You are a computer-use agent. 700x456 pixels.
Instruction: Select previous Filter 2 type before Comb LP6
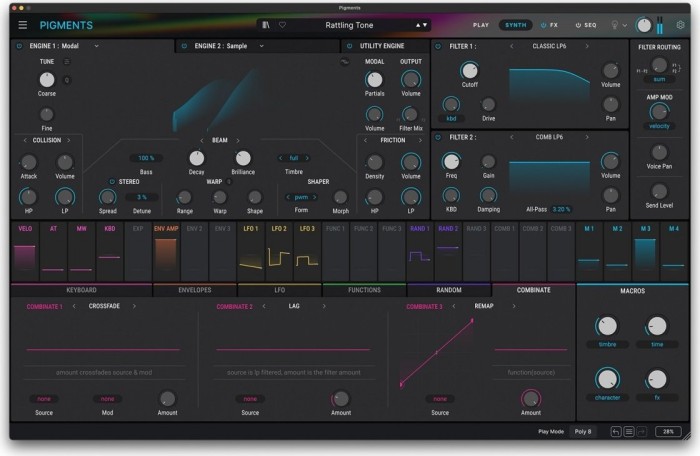click(512, 138)
